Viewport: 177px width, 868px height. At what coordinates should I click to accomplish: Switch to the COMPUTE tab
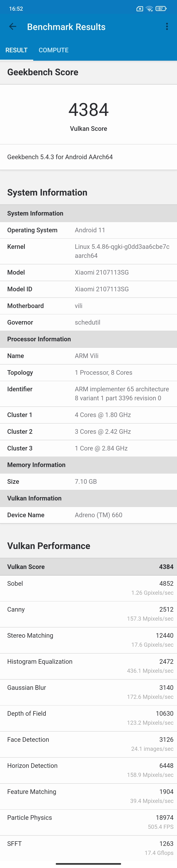coord(53,50)
